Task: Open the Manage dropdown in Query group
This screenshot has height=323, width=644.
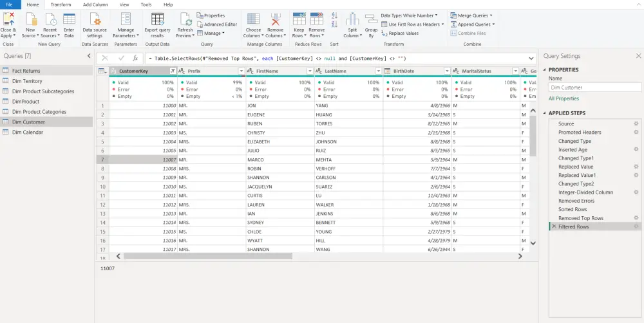Action: click(x=211, y=33)
